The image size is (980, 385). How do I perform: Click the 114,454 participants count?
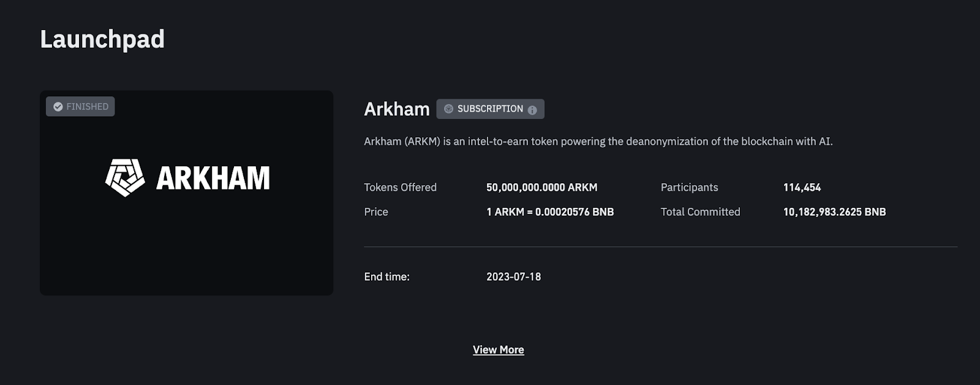point(802,188)
